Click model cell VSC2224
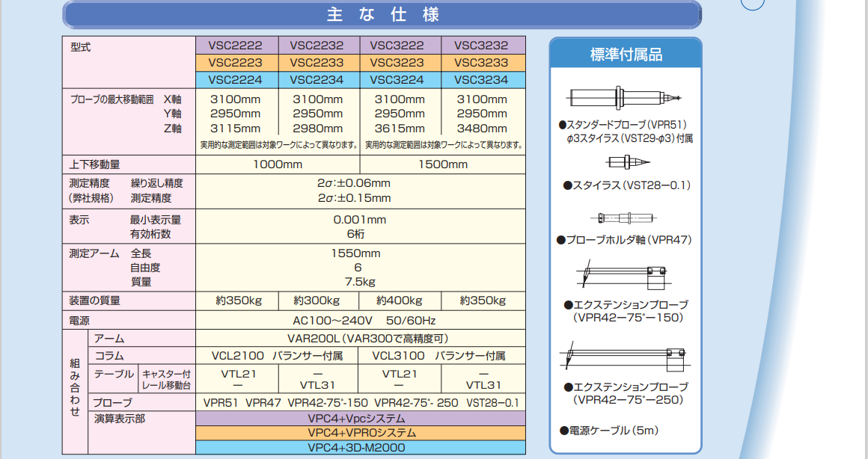 pos(236,80)
